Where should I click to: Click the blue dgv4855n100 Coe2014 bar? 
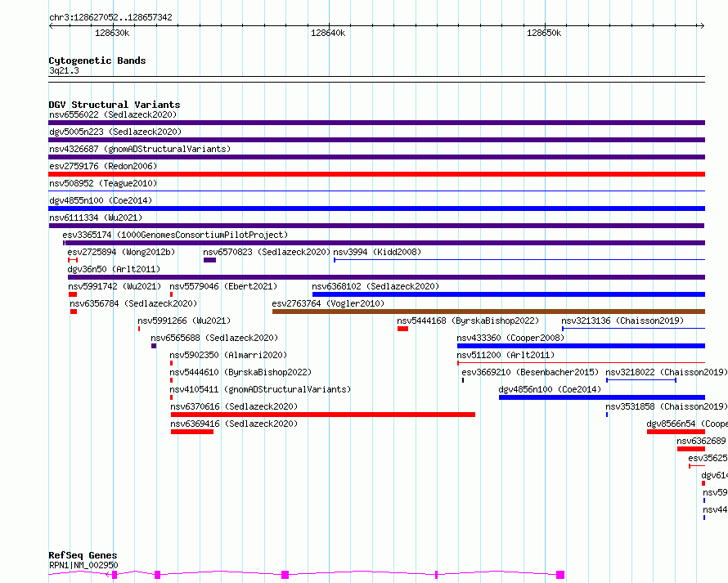(376, 209)
